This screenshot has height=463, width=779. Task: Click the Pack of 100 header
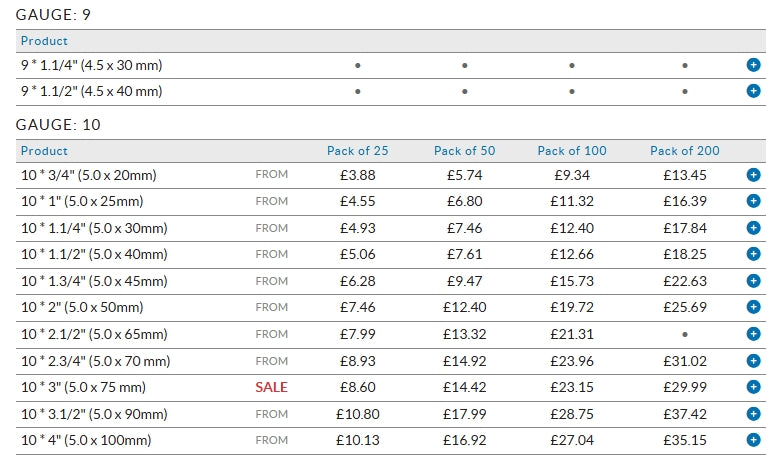[x=571, y=151]
